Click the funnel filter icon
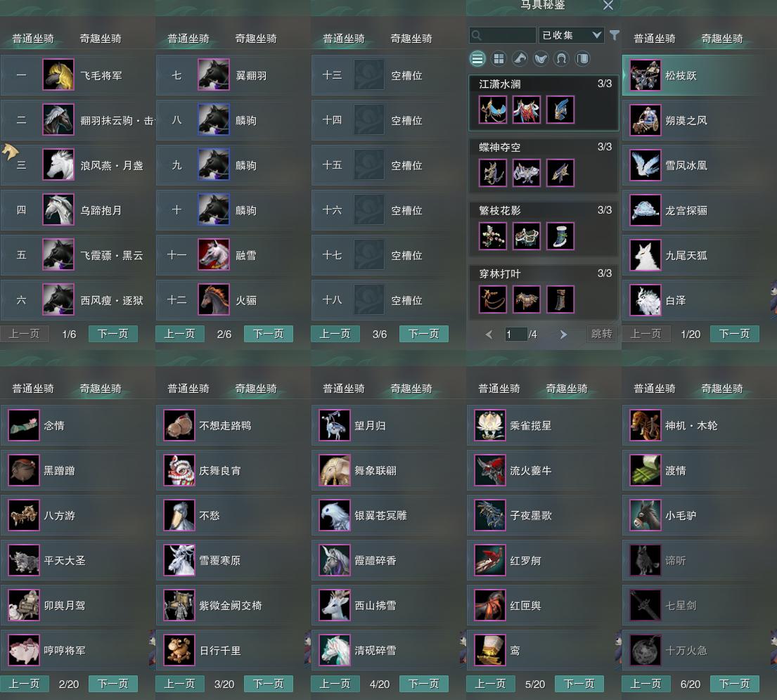Screen dimensions: 777x700 [x=615, y=35]
